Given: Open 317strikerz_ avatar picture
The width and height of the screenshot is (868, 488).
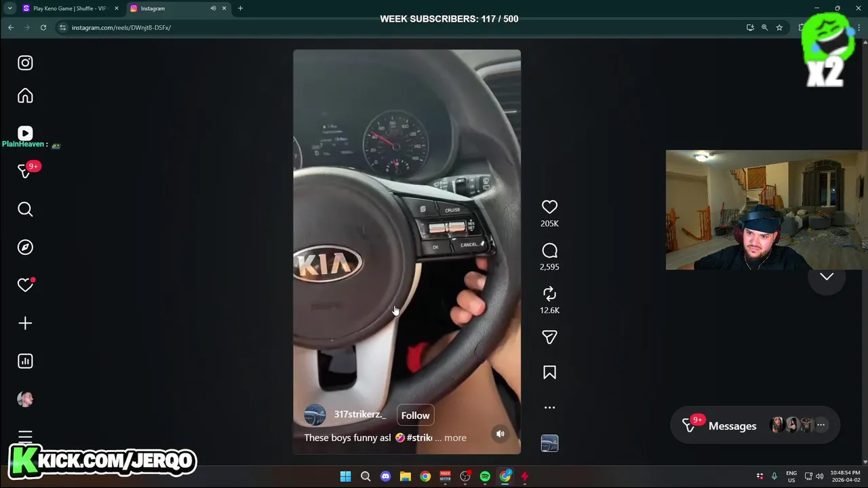Looking at the screenshot, I should pyautogui.click(x=315, y=415).
